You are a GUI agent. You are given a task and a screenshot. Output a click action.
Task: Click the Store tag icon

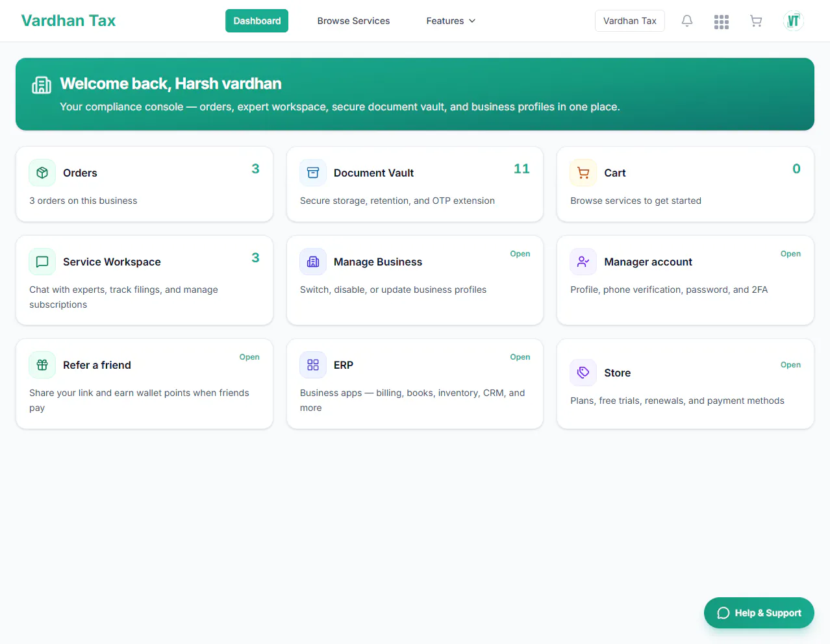click(583, 373)
